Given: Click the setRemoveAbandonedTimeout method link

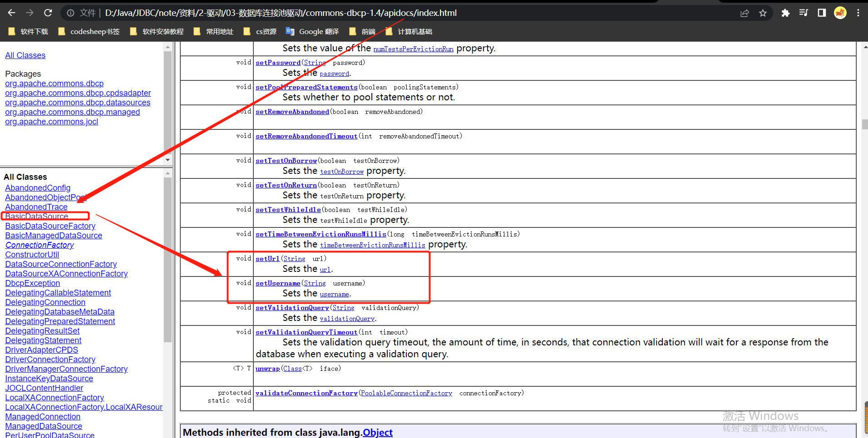Looking at the screenshot, I should [306, 136].
